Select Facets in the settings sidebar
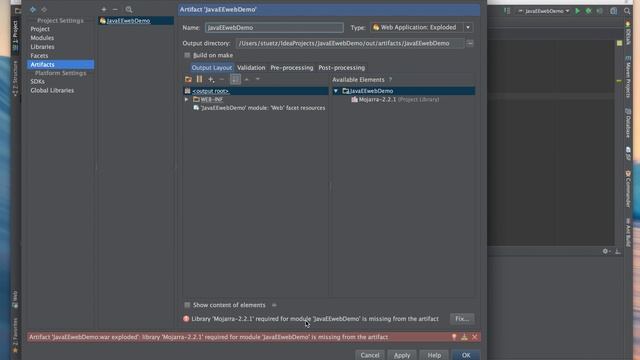Image resolution: width=640 pixels, height=360 pixels. click(x=39, y=56)
